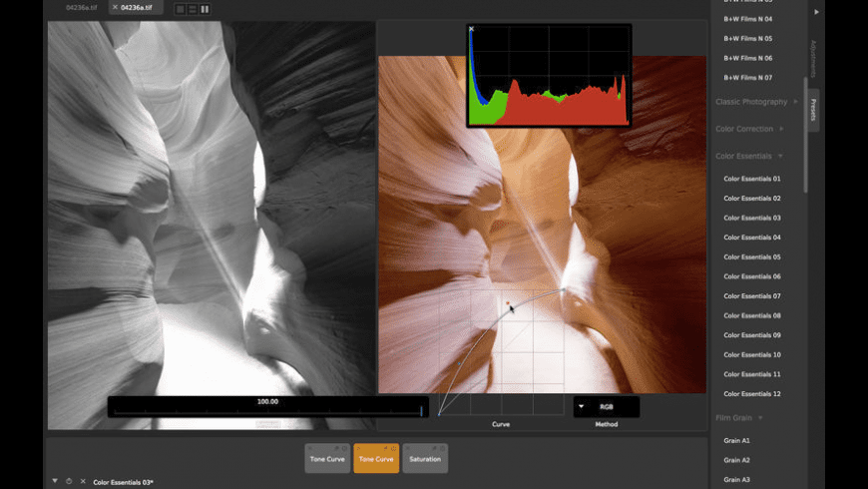Toggle the gray Tone Curve filter block
This screenshot has width=868, height=489.
tap(327, 458)
